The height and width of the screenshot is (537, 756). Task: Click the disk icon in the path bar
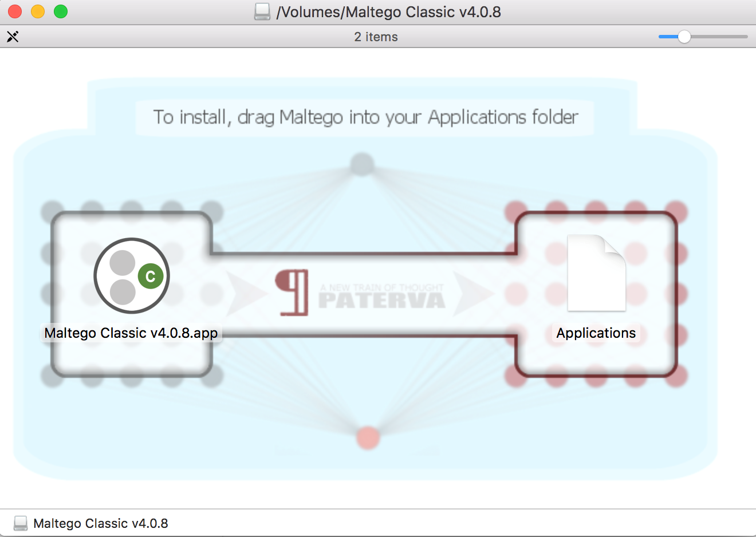pos(21,523)
